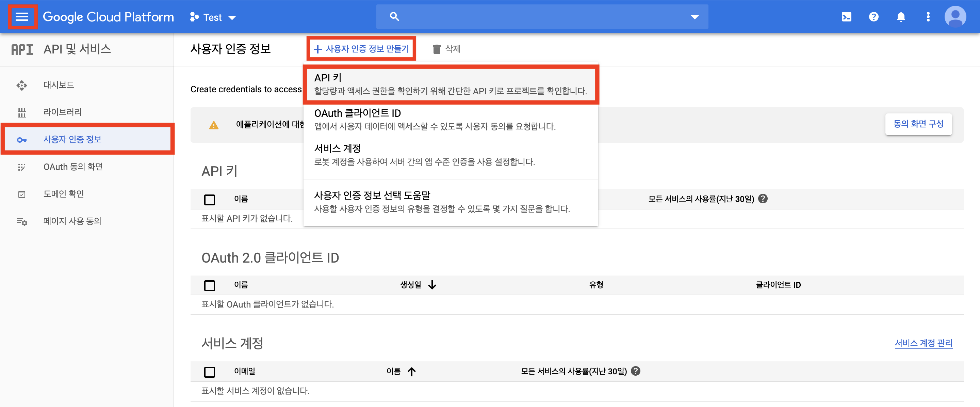Activate Cloud Shell terminal icon

click(846, 17)
